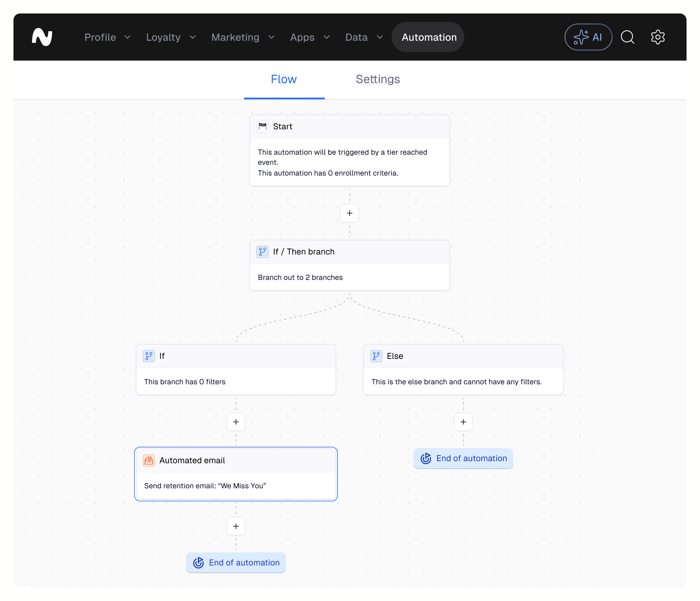Screen dimensions: 700x601
Task: Add step under the Else branch
Action: coord(463,422)
